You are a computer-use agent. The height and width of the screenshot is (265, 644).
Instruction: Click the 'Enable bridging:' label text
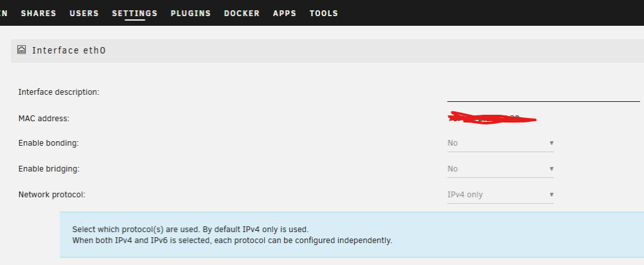click(x=49, y=169)
